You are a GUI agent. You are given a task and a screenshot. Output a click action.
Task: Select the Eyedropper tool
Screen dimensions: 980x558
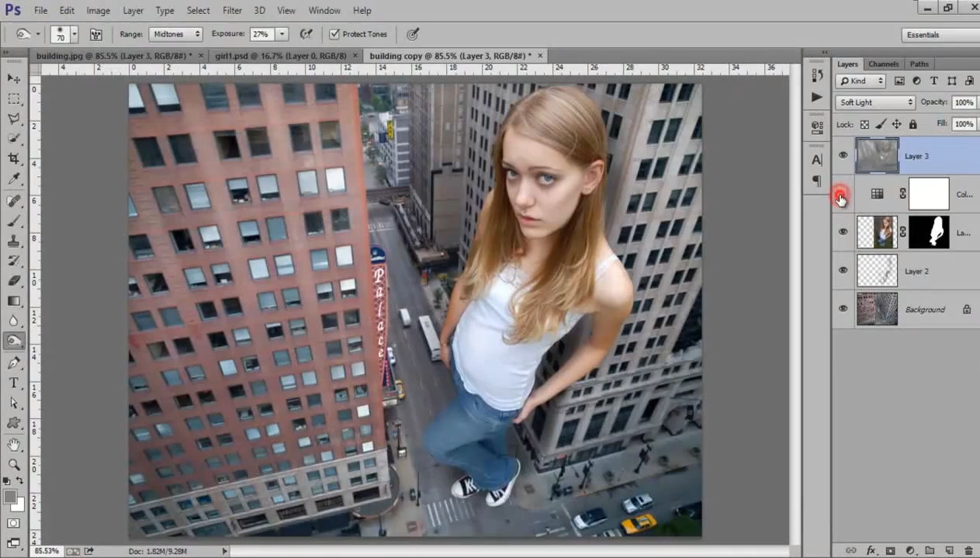click(x=14, y=179)
